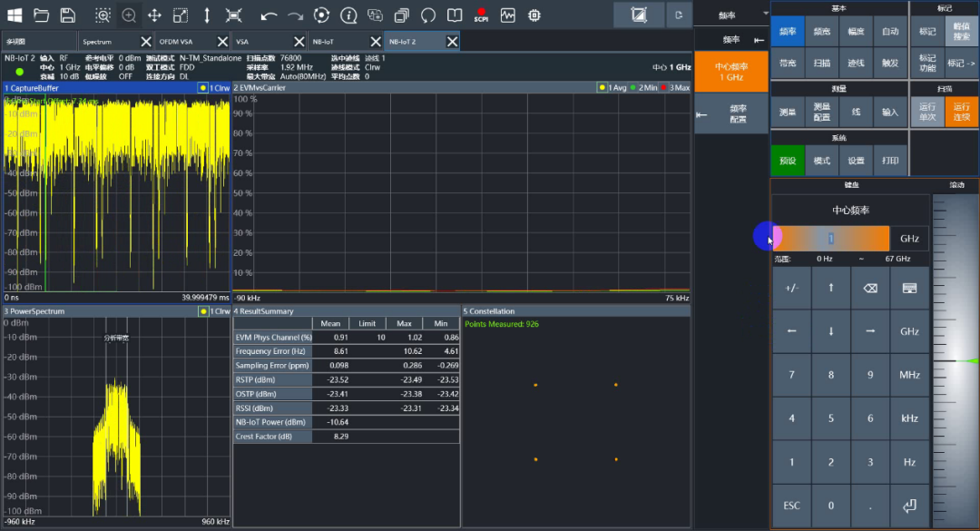Viewport: 980px width, 531px height.
Task: Select the 键盘 tab above the keypad
Action: coord(851,185)
